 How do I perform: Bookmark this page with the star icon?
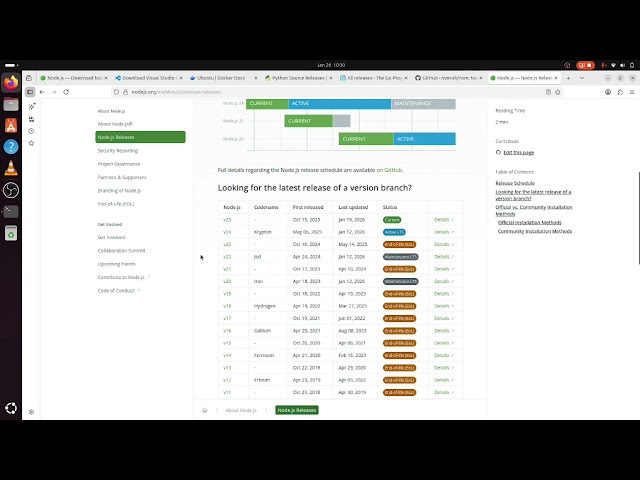(x=558, y=92)
